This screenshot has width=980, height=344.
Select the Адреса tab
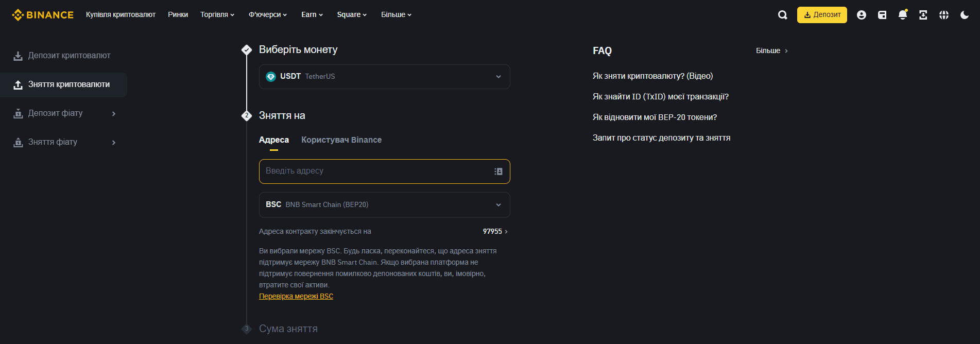tap(273, 140)
